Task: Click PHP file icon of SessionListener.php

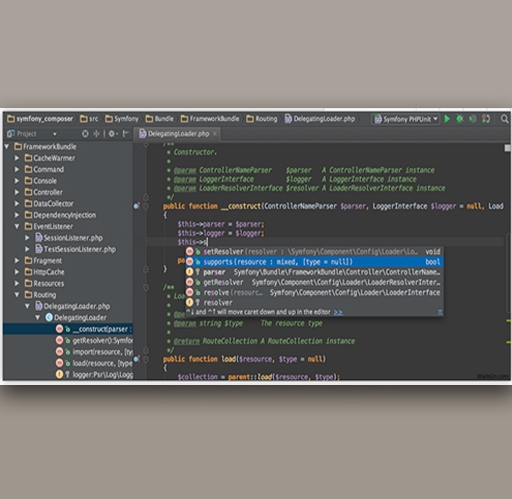Action: pyautogui.click(x=39, y=238)
